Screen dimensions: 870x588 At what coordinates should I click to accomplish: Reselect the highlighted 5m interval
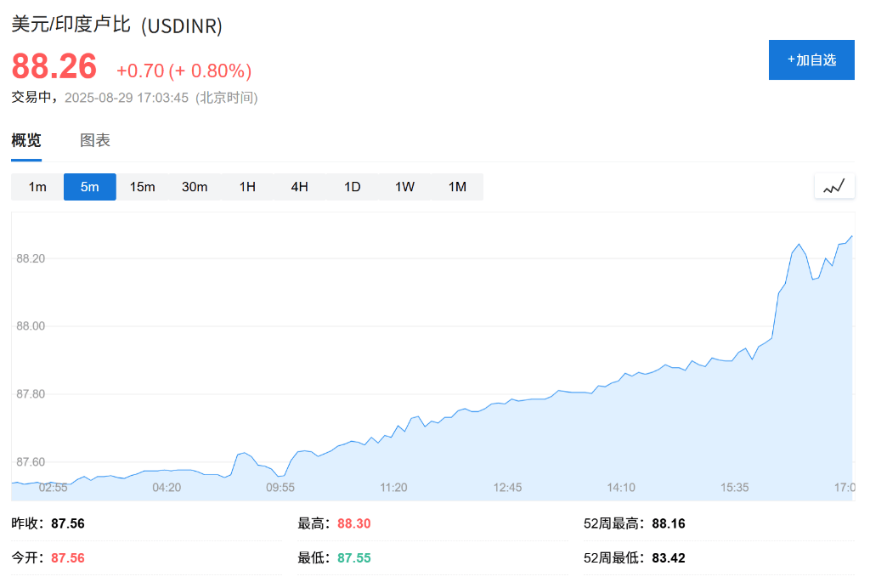click(x=89, y=186)
